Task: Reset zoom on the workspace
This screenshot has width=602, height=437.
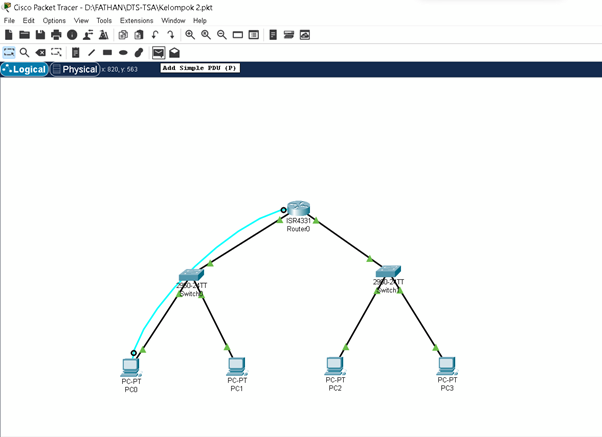Action: [x=206, y=35]
